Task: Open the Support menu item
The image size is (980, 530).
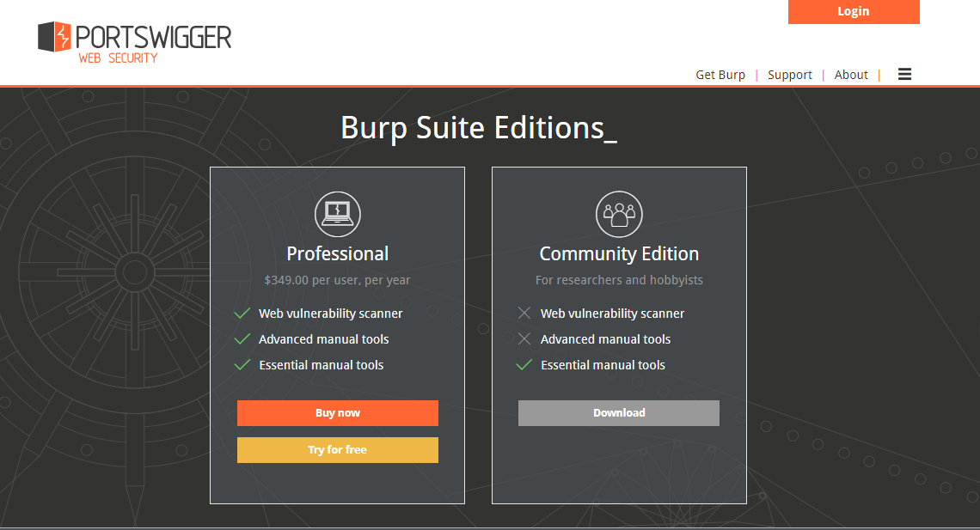Action: click(x=789, y=75)
